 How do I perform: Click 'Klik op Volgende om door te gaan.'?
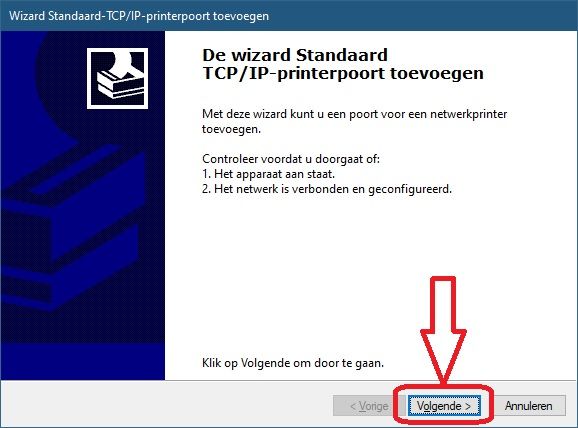tap(293, 363)
